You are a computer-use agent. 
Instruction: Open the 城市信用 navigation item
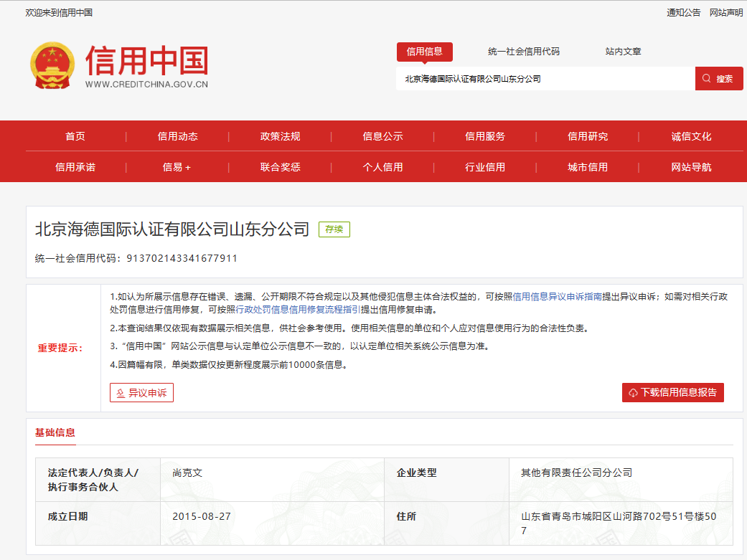pos(588,166)
